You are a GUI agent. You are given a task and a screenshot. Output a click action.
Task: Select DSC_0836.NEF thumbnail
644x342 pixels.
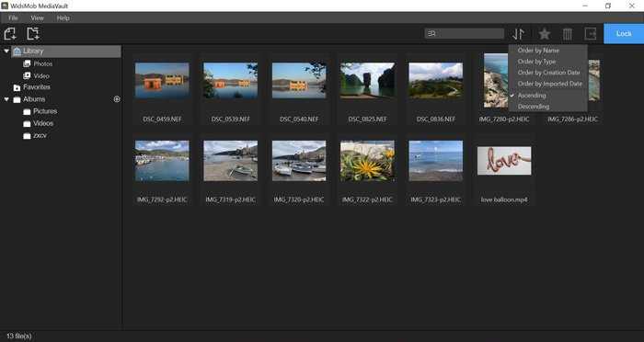click(435, 81)
